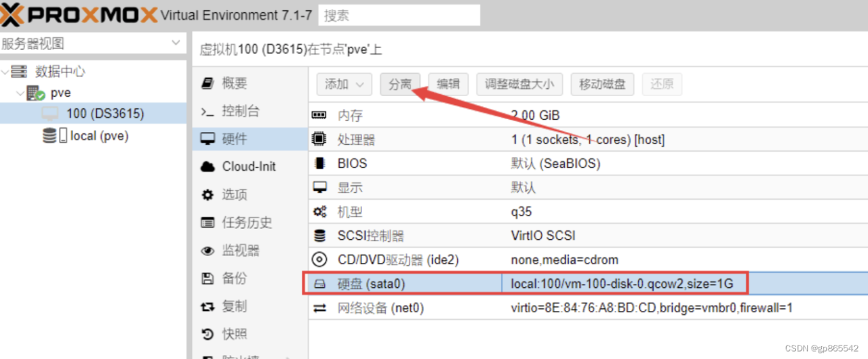Click the 调整磁盘大小 resize disk button
Viewport: 868px width, 359px height.
pyautogui.click(x=519, y=84)
